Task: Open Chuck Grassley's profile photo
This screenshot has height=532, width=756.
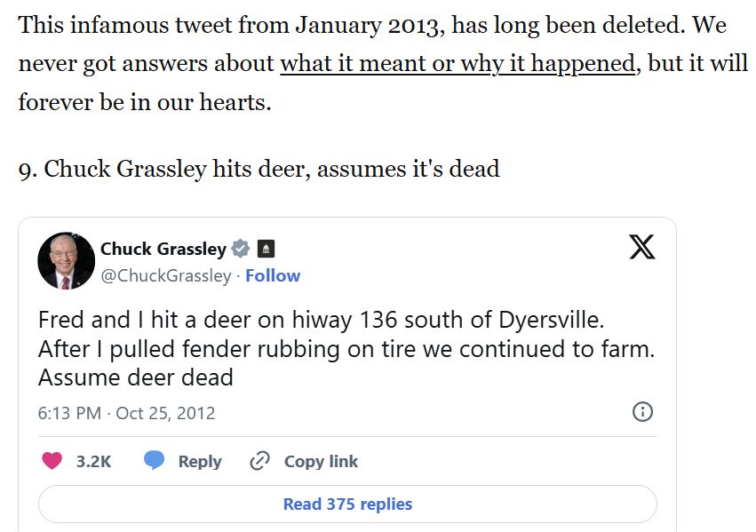Action: point(67,261)
